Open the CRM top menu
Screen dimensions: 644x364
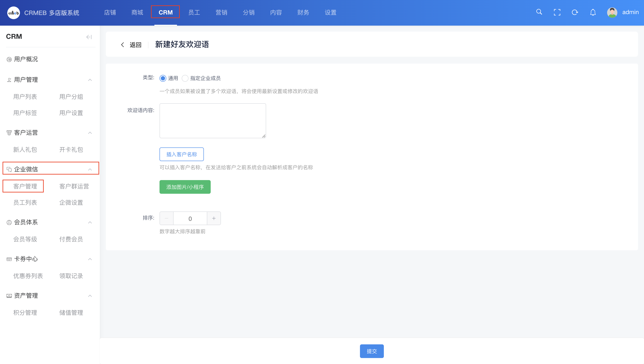click(x=165, y=13)
